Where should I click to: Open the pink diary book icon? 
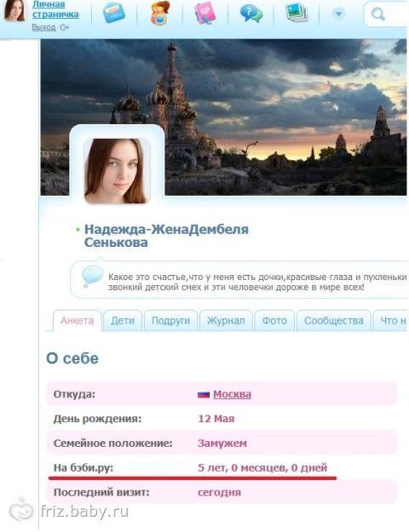point(204,13)
